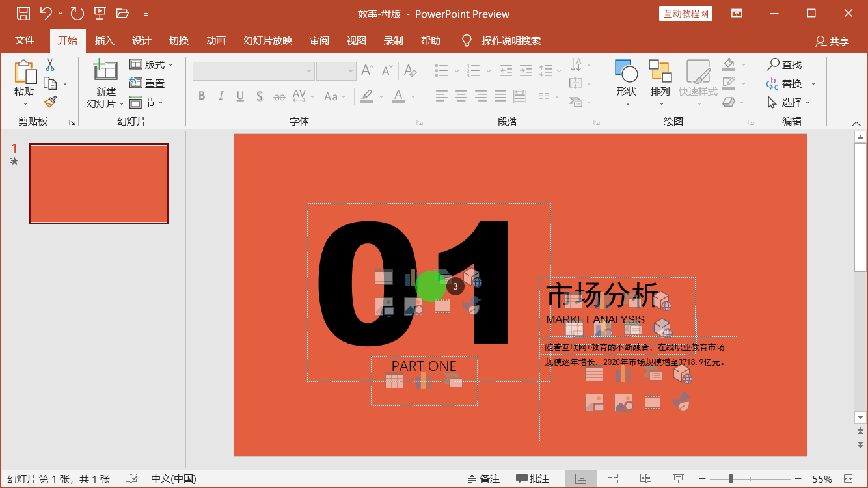Open the Layout 版式 dropdown

coord(152,64)
